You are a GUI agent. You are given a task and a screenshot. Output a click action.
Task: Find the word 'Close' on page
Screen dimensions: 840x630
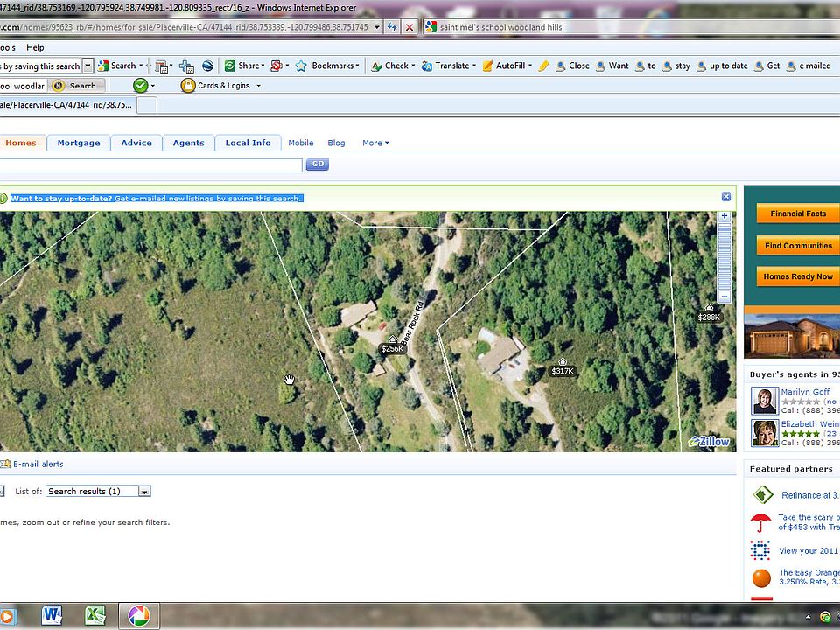pos(572,66)
